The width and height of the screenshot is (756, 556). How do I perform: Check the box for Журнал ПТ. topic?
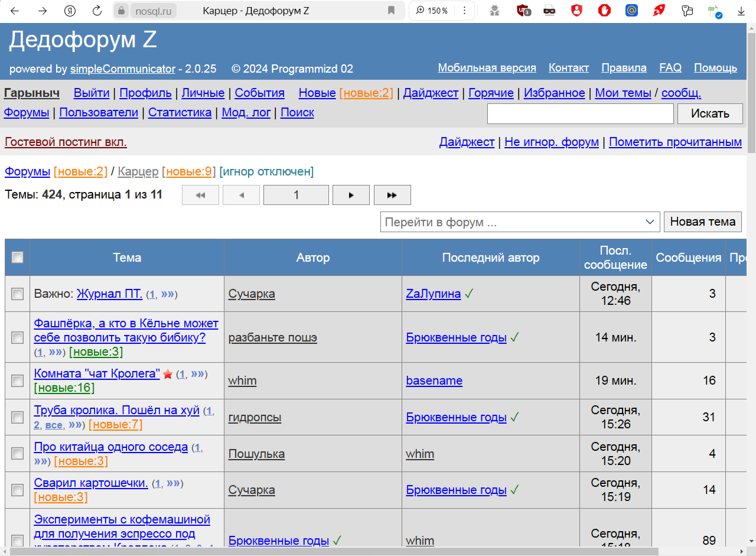(18, 294)
